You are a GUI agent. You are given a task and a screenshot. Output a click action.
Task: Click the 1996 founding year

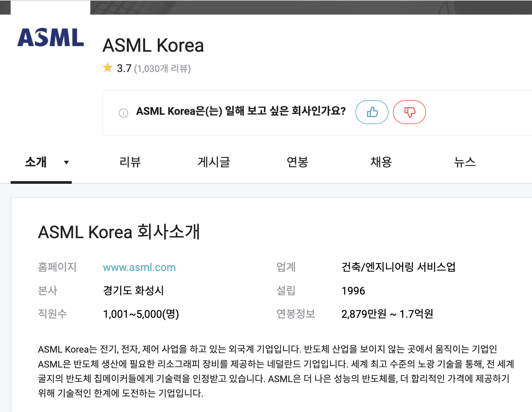pyautogui.click(x=353, y=291)
